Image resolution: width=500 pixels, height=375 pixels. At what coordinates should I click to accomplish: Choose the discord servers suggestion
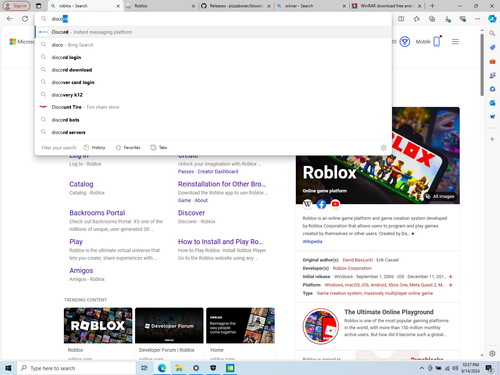coord(213,132)
